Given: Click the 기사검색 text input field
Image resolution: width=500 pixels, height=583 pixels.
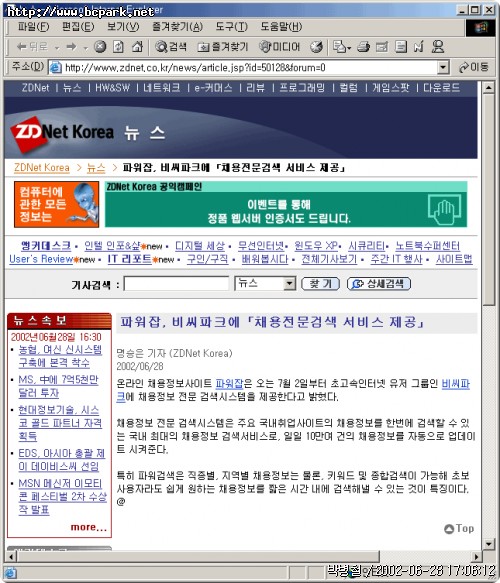Looking at the screenshot, I should coord(176,284).
